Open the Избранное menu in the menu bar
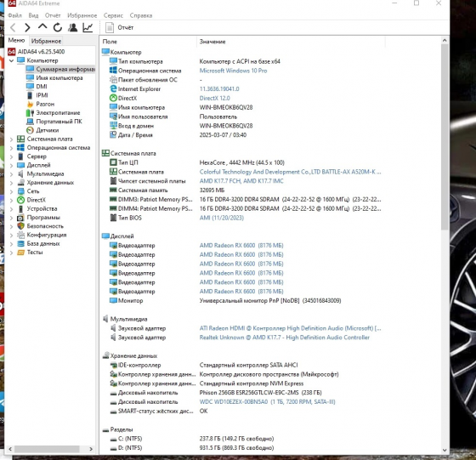Image resolution: width=476 pixels, height=460 pixels. point(82,15)
